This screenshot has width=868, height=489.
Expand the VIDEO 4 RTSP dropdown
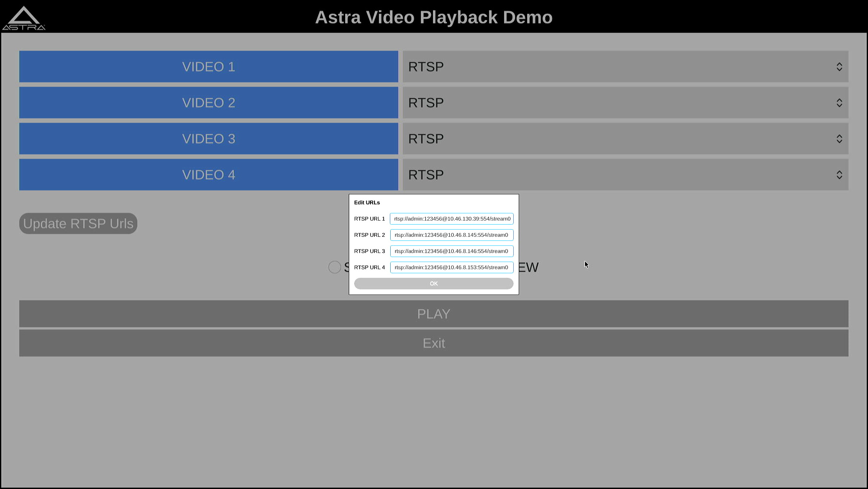[x=840, y=175]
